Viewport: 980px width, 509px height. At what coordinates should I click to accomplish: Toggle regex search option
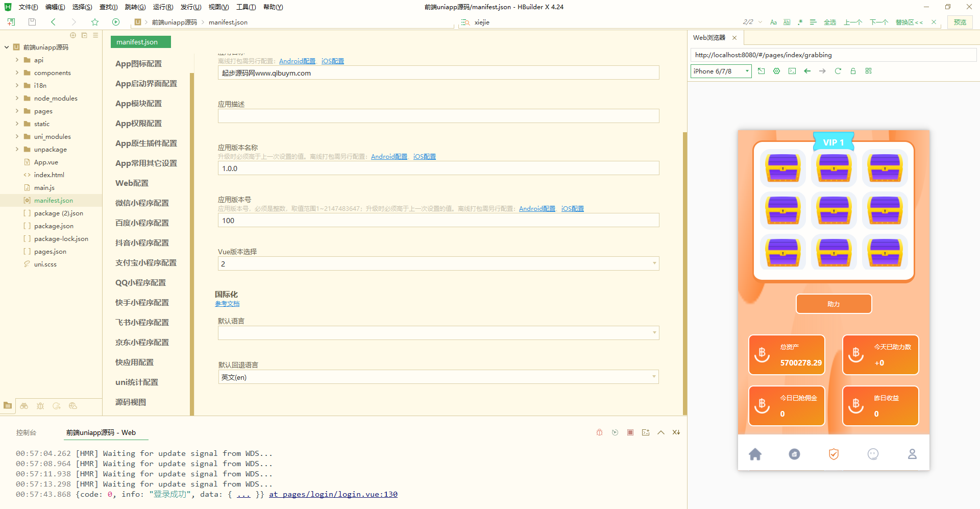point(800,22)
